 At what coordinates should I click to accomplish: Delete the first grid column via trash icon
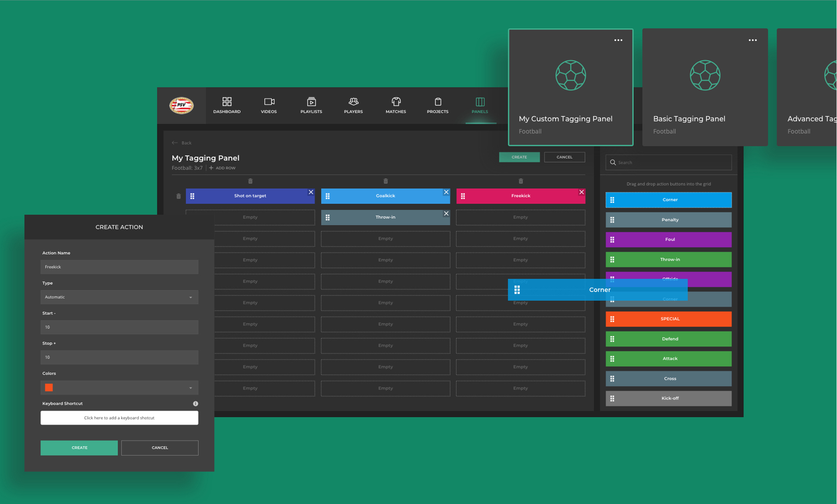coord(250,181)
